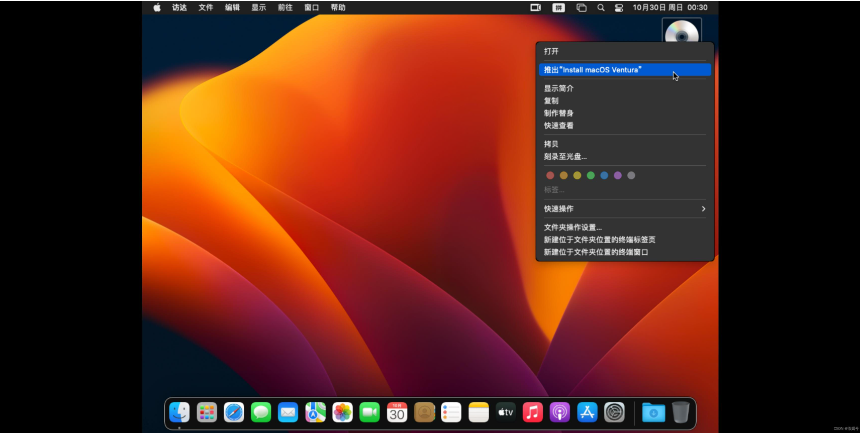Apply the red color tag

coord(550,175)
